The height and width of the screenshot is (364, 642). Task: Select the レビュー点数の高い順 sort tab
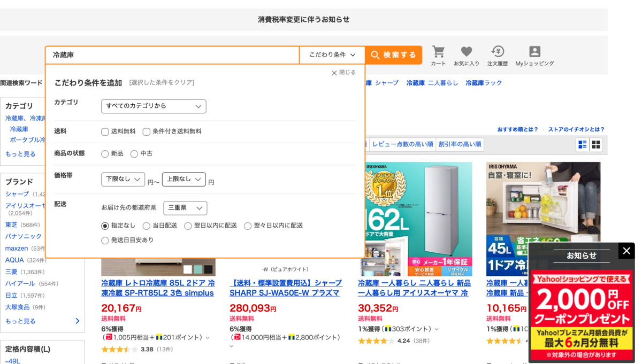tap(402, 144)
